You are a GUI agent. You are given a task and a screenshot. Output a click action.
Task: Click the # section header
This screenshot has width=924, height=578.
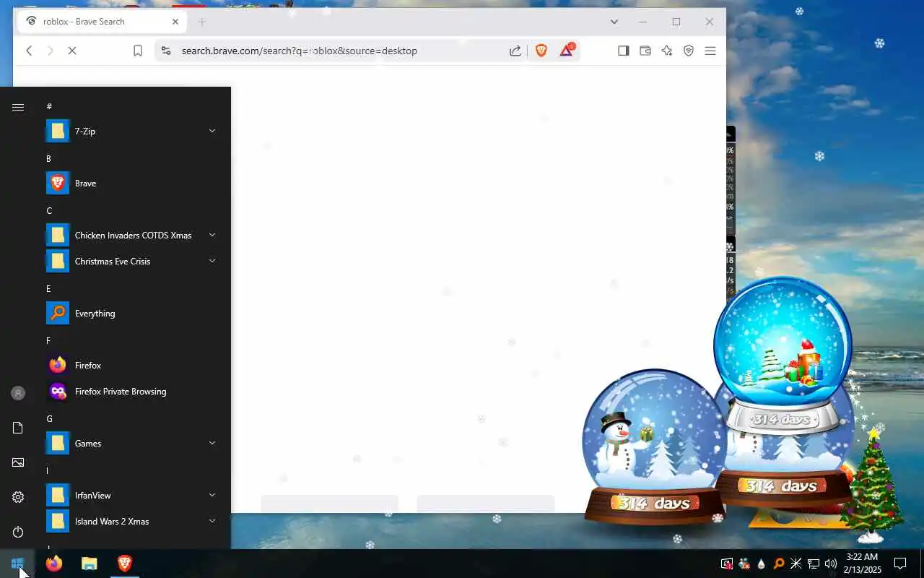(x=49, y=106)
